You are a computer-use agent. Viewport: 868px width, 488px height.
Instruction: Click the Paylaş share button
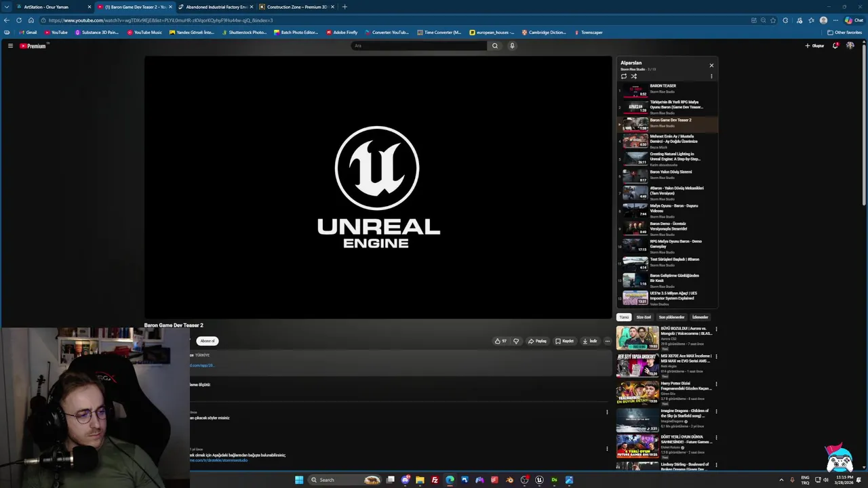(538, 341)
